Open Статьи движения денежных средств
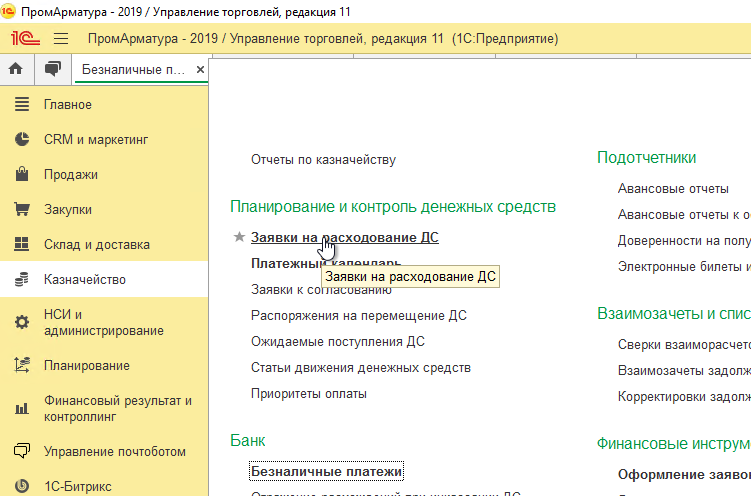 [361, 368]
